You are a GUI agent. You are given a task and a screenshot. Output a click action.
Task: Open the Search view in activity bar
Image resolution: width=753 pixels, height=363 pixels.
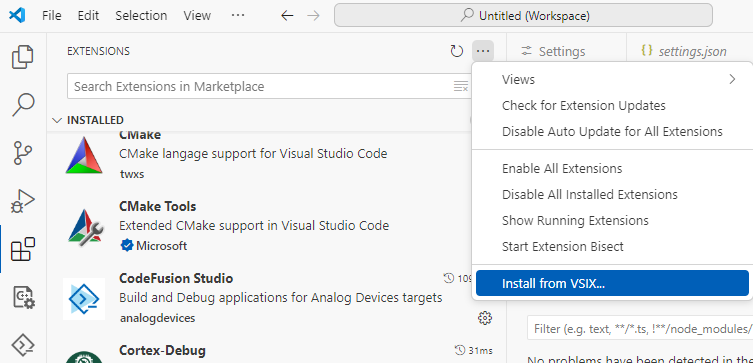(x=23, y=105)
